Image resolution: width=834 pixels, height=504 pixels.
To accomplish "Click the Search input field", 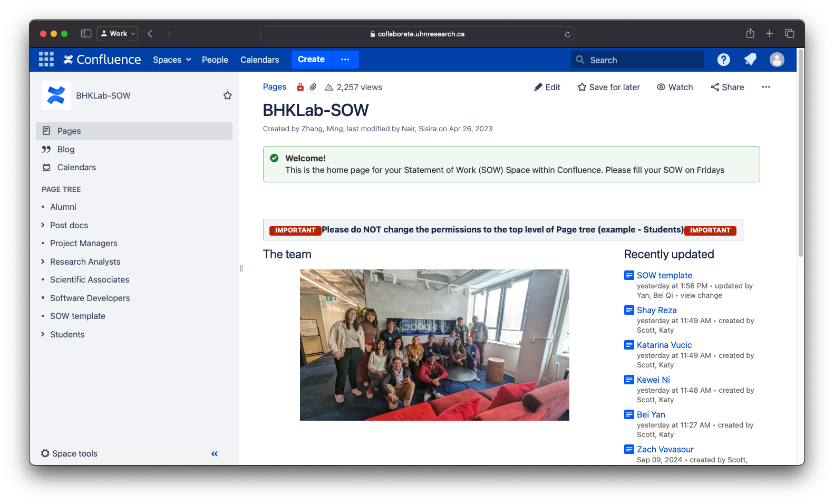I will [x=643, y=60].
